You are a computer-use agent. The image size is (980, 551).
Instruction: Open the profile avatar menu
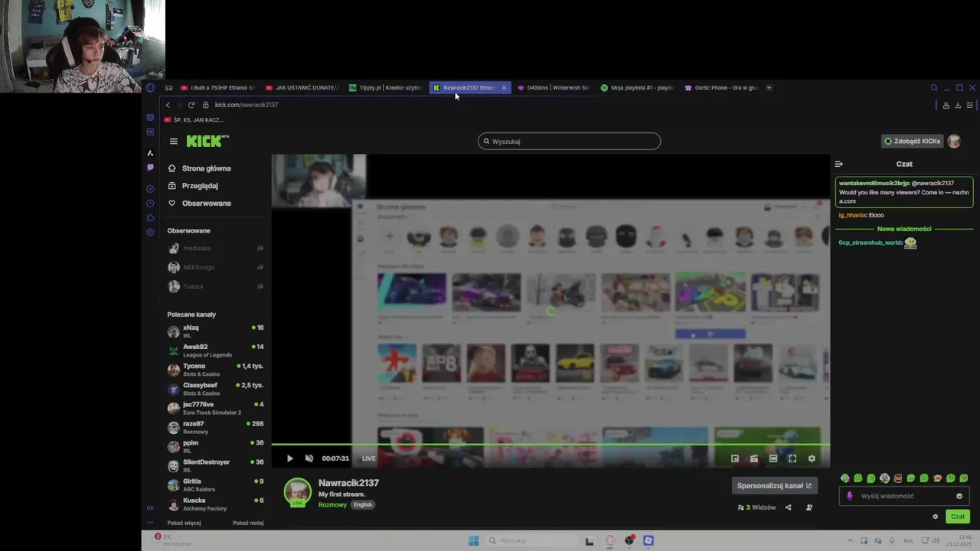(954, 142)
